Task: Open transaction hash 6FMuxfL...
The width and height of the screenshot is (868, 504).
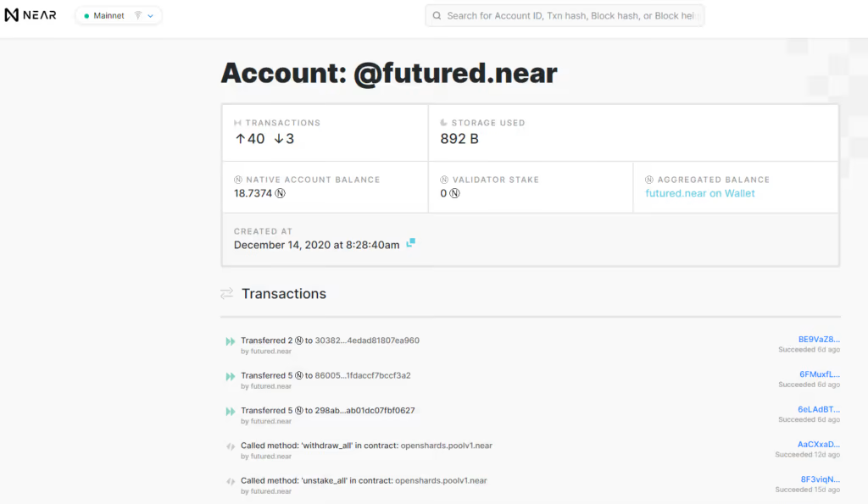Action: [820, 374]
